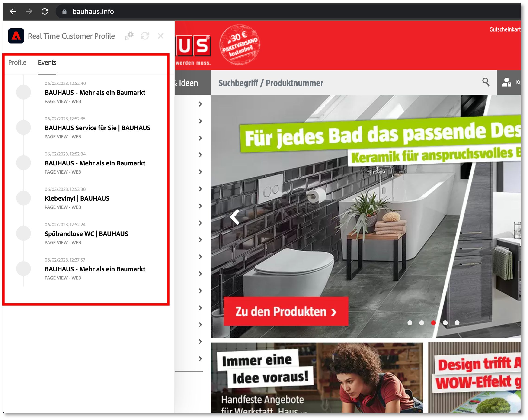This screenshot has height=420, width=528.
Task: Select the fourth carousel dot
Action: point(445,323)
